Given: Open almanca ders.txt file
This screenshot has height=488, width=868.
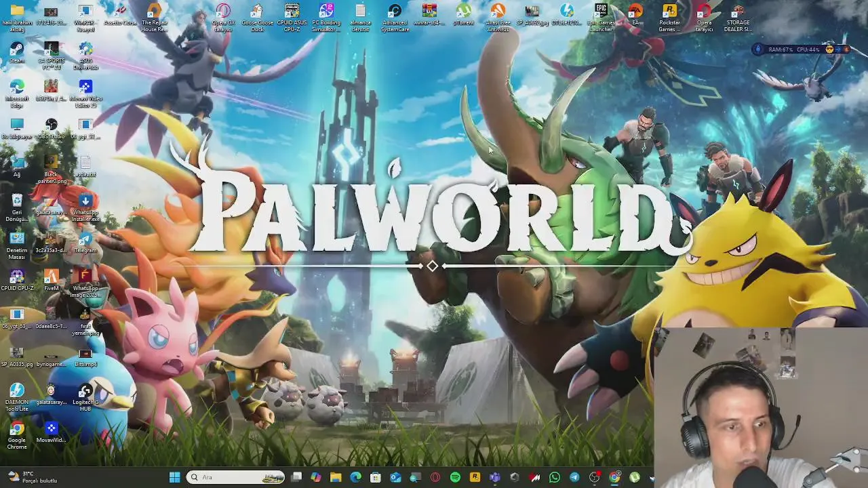Looking at the screenshot, I should [x=360, y=18].
